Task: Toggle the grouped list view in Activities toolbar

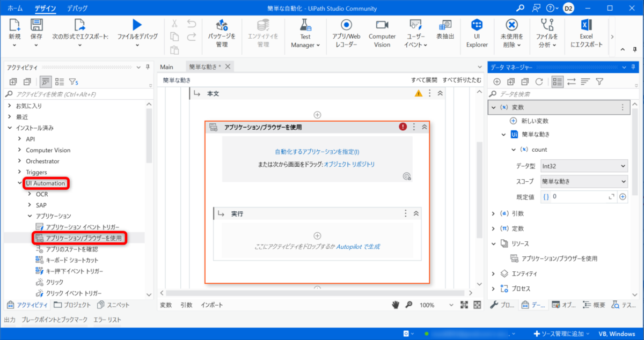Action: click(60, 82)
